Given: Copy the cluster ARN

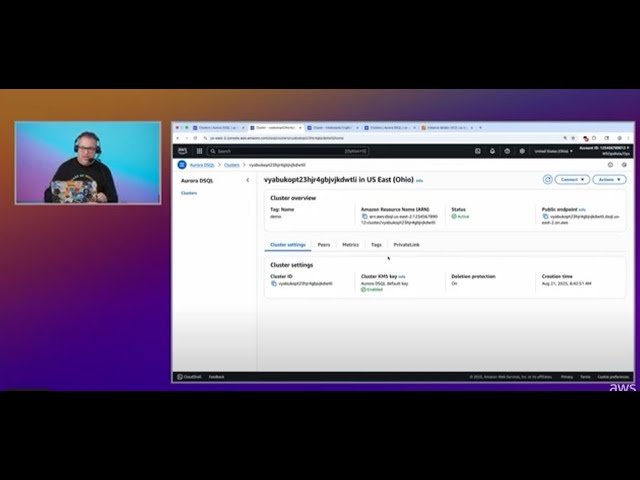Looking at the screenshot, I should [x=364, y=216].
